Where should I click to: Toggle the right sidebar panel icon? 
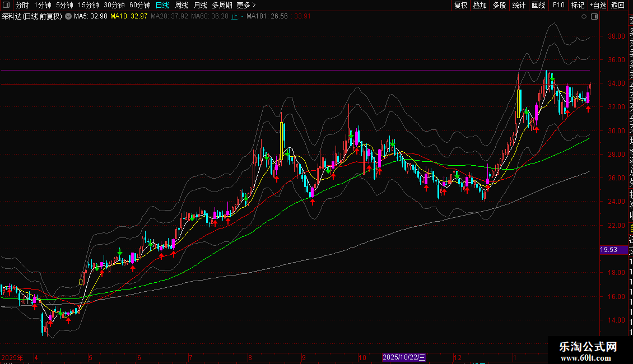594,17
